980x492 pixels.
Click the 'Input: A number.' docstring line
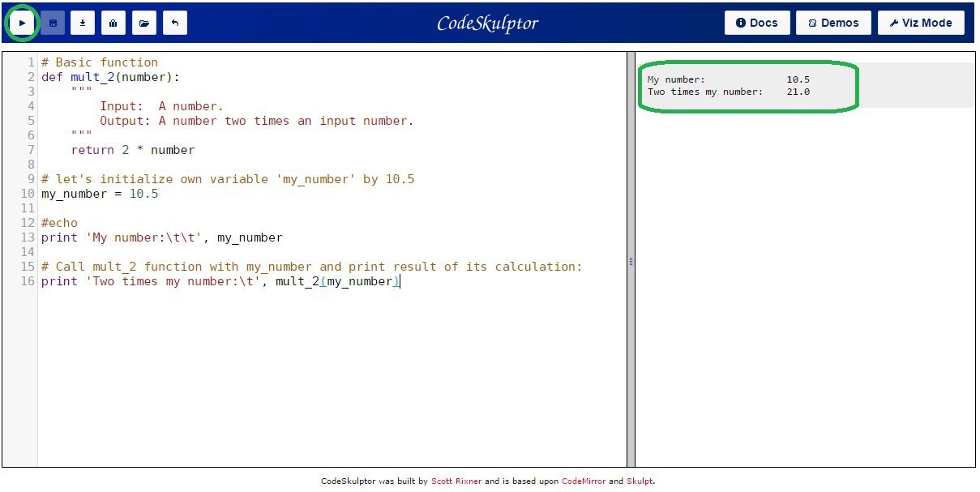coord(161,106)
